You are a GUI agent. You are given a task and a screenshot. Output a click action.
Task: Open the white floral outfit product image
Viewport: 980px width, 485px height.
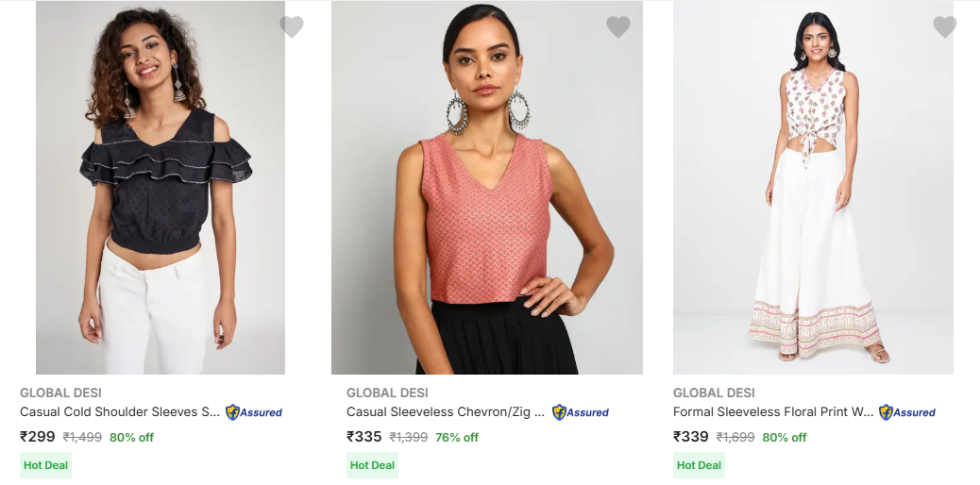(813, 189)
